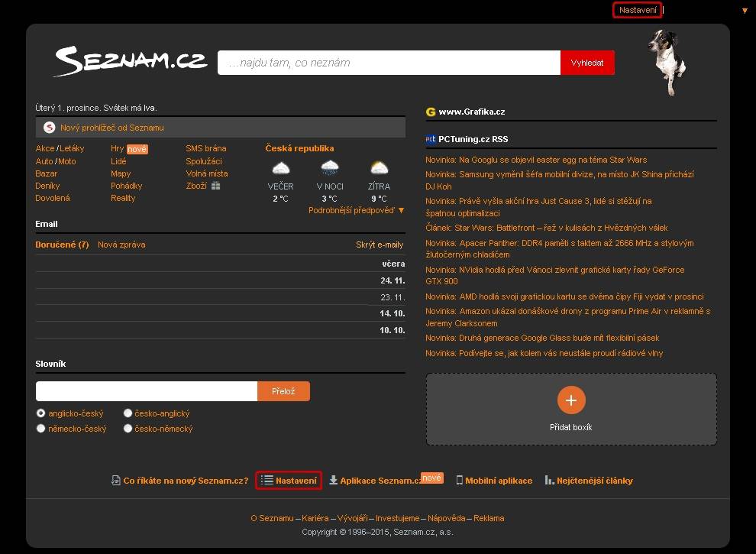Image resolution: width=756 pixels, height=554 pixels.
Task: Select the česko-německý radio button
Action: tap(128, 429)
